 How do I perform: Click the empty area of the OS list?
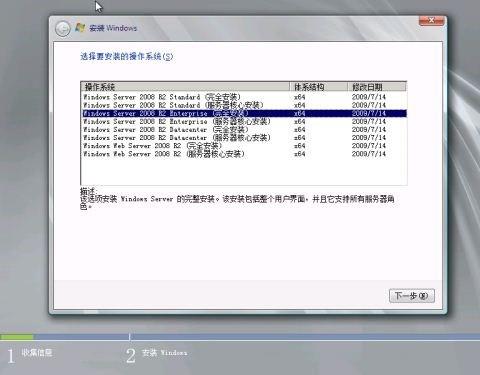tap(244, 171)
